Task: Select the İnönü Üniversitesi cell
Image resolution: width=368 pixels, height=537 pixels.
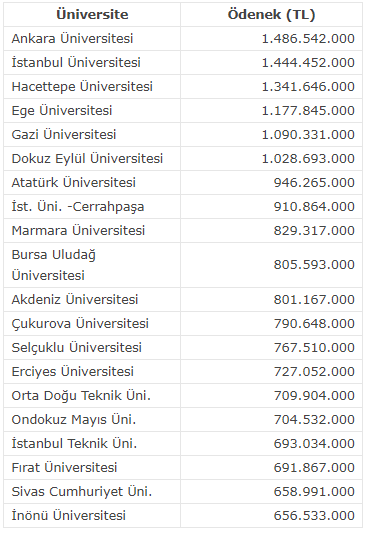Action: (92, 515)
